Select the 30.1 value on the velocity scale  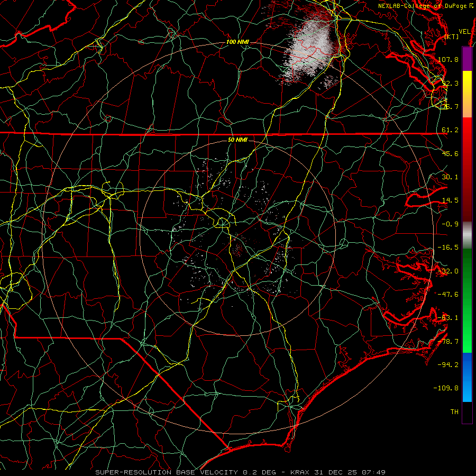[x=450, y=177]
